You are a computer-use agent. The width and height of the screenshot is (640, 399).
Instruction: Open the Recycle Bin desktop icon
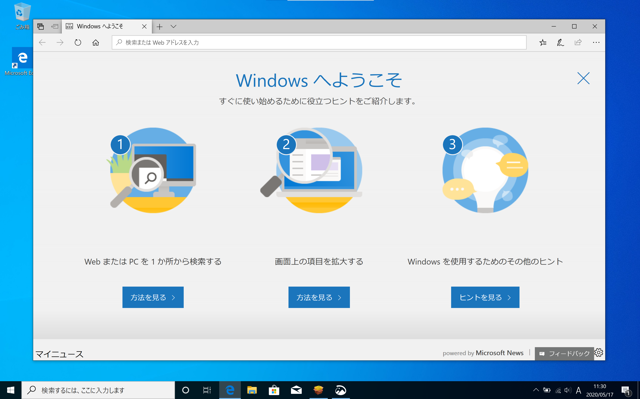(22, 16)
